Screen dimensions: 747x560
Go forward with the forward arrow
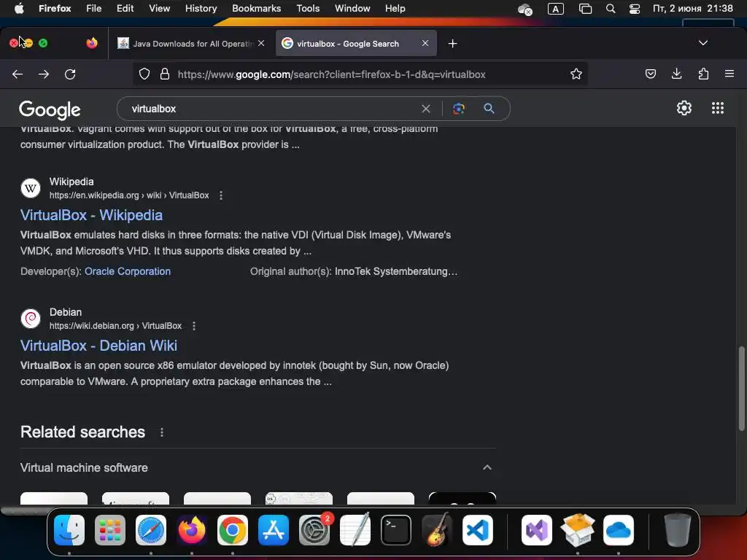44,74
